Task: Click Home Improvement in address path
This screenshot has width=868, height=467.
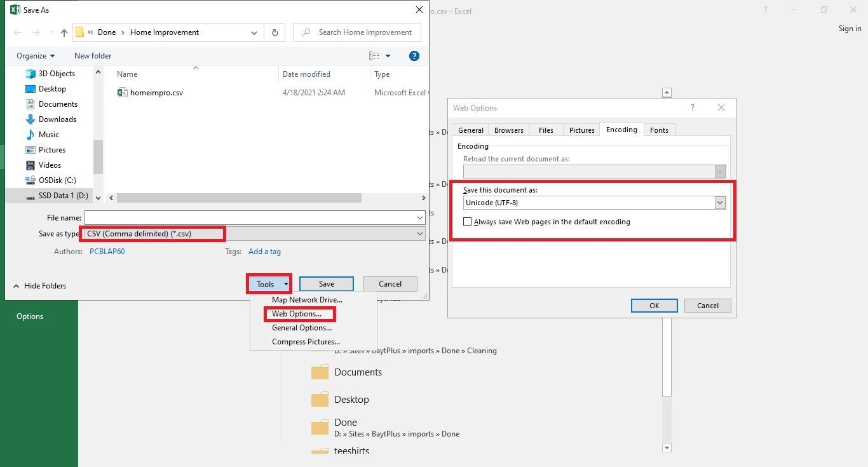Action: coord(165,32)
